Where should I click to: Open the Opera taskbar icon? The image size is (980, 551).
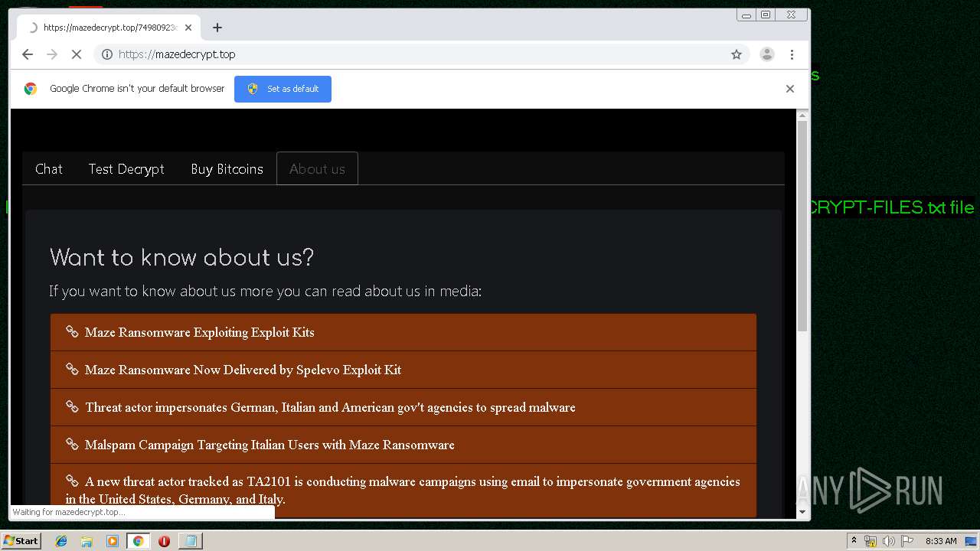(x=164, y=541)
